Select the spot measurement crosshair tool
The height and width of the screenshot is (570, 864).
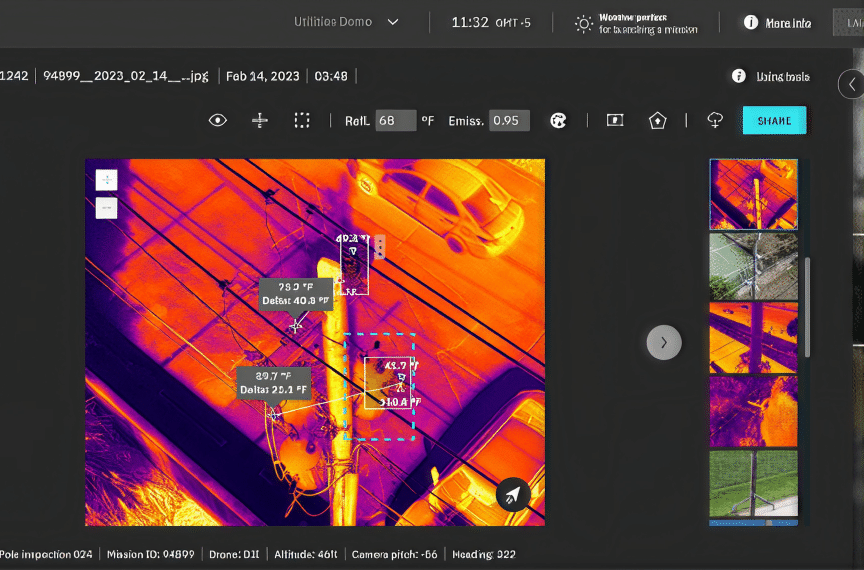(x=260, y=120)
